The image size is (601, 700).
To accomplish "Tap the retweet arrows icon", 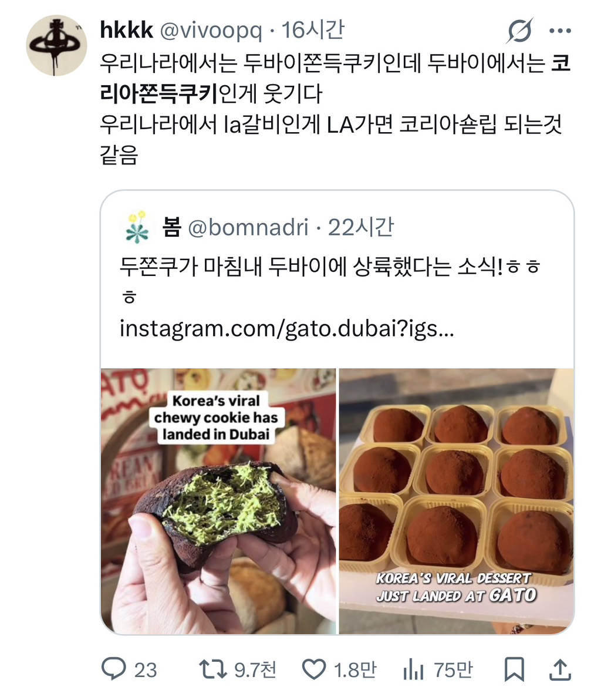I will (212, 669).
